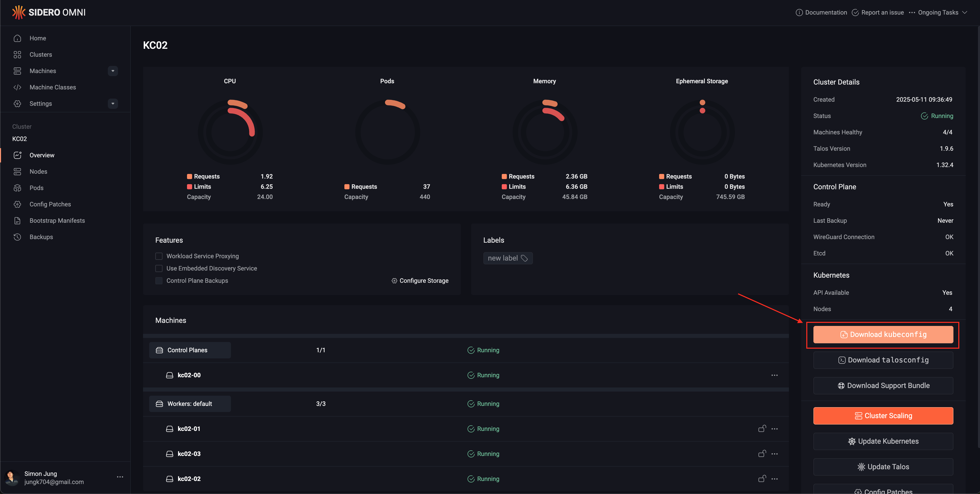This screenshot has height=494, width=980.
Task: Go to Nodes in cluster sidebar
Action: (38, 171)
